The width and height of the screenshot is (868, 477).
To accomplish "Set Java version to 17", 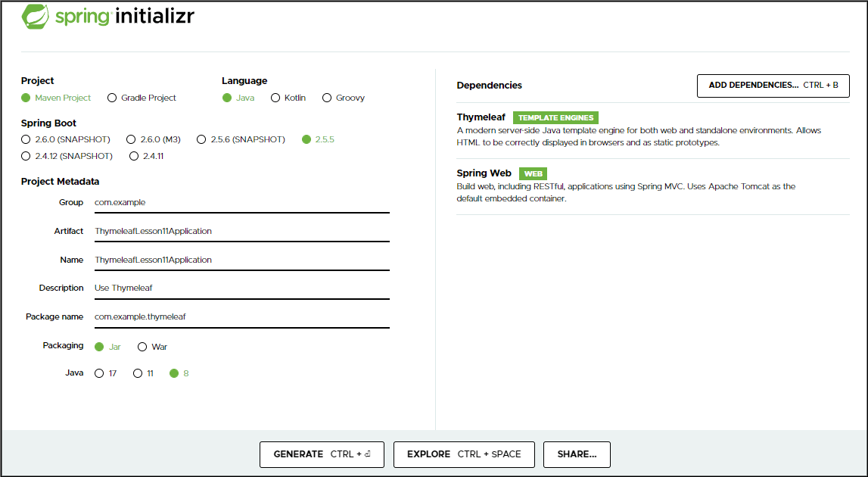I will click(x=98, y=373).
